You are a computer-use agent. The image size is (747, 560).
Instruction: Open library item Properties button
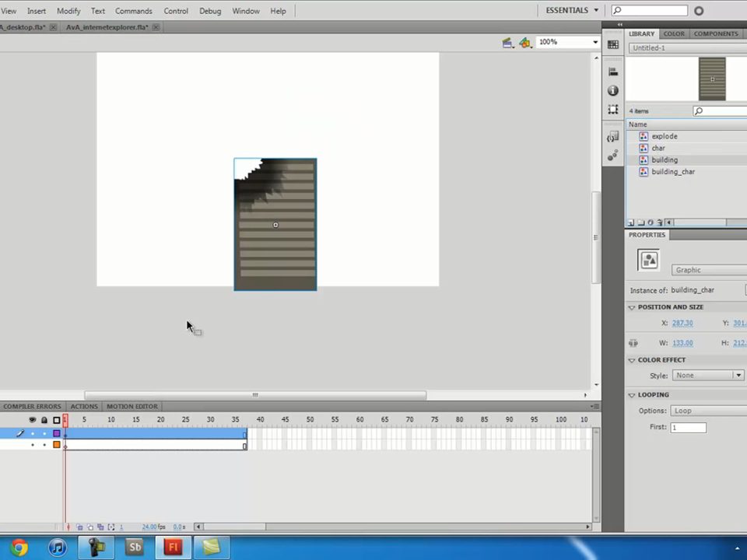[651, 222]
